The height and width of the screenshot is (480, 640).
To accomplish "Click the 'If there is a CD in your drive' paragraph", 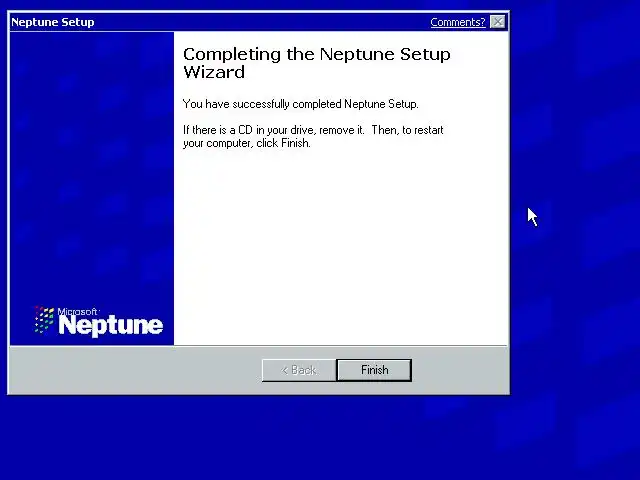I will (x=313, y=136).
